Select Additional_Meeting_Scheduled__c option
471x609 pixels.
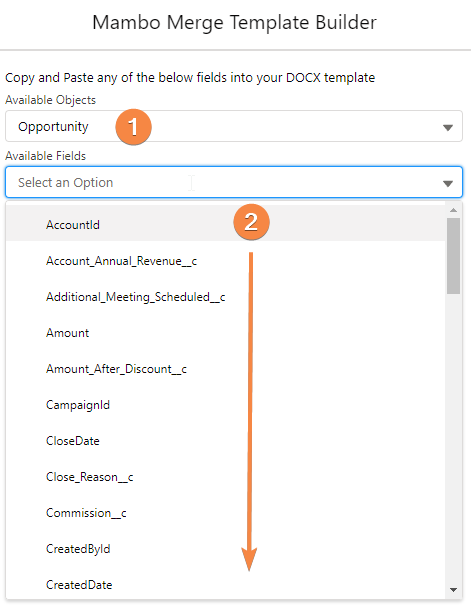226,297
